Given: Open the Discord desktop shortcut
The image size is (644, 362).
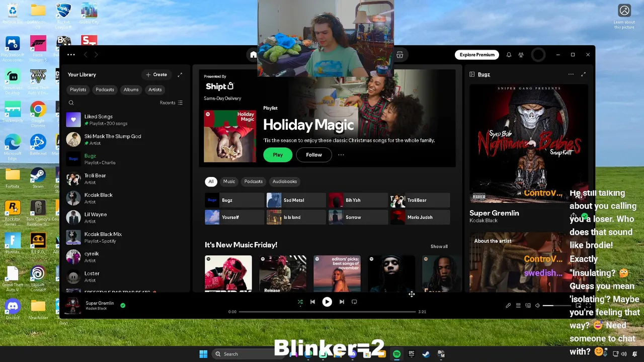Looking at the screenshot, I should pos(13,309).
